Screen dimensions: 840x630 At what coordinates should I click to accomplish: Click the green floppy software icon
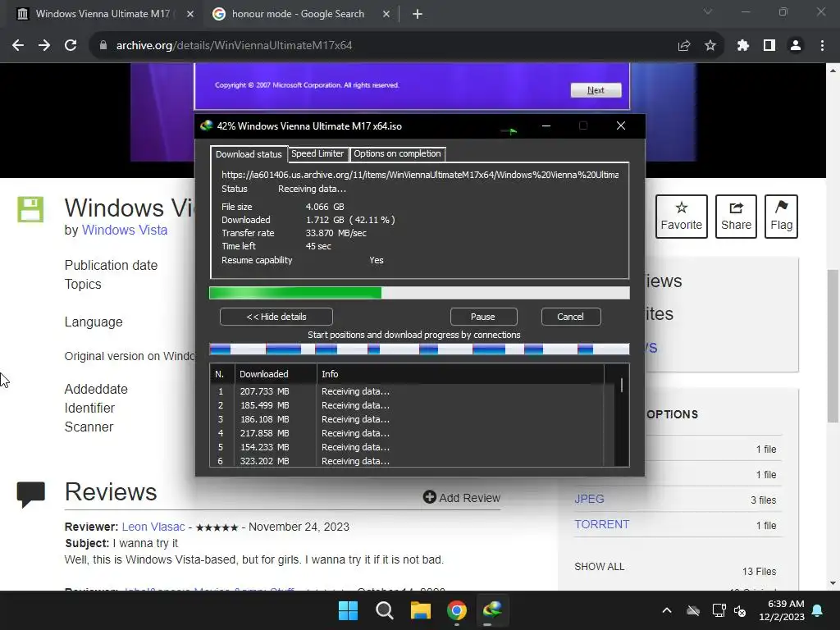point(30,209)
